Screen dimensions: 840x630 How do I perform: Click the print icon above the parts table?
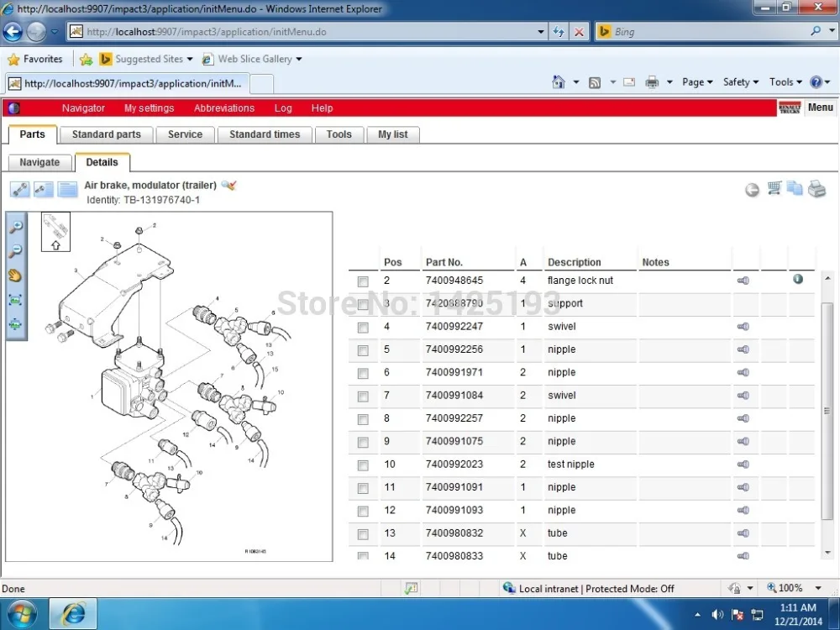[x=816, y=189]
